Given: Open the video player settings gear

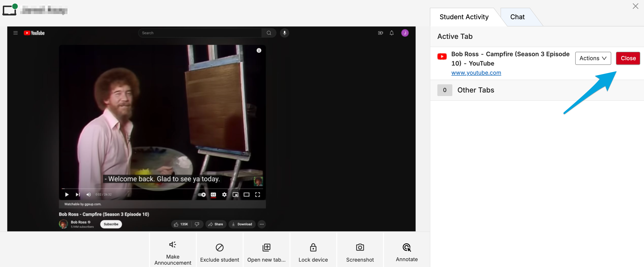Looking at the screenshot, I should click(x=224, y=194).
